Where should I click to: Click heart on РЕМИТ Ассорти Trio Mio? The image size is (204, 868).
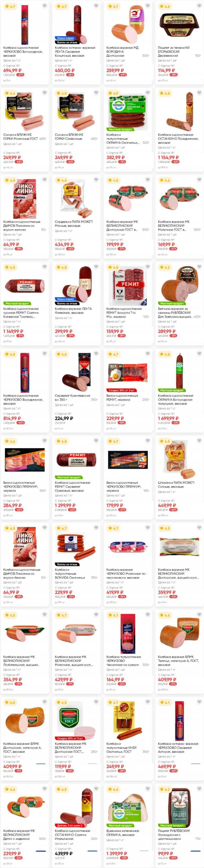coord(148,266)
